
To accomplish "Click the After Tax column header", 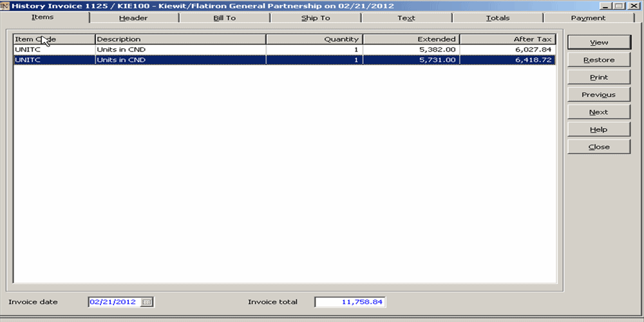I will point(507,39).
